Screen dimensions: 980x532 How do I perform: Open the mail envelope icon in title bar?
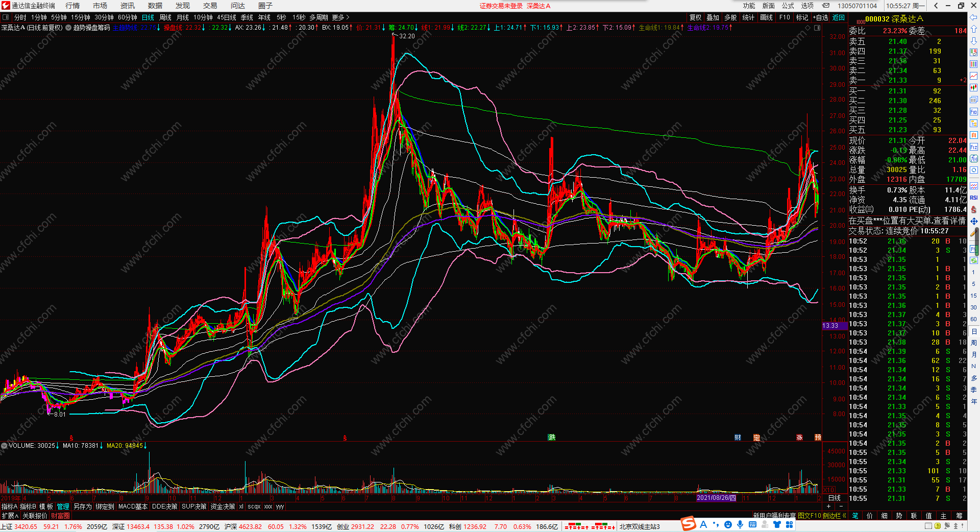coord(825,6)
